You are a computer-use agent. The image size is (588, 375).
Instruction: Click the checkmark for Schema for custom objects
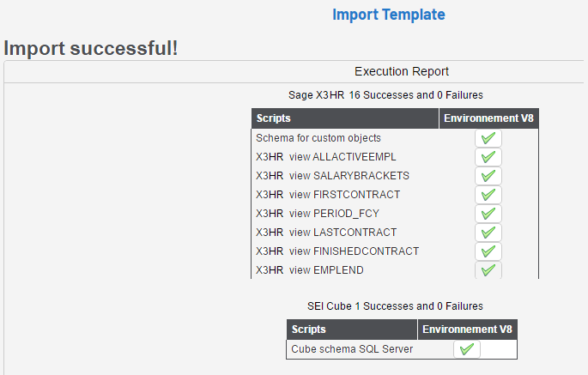pyautogui.click(x=488, y=138)
